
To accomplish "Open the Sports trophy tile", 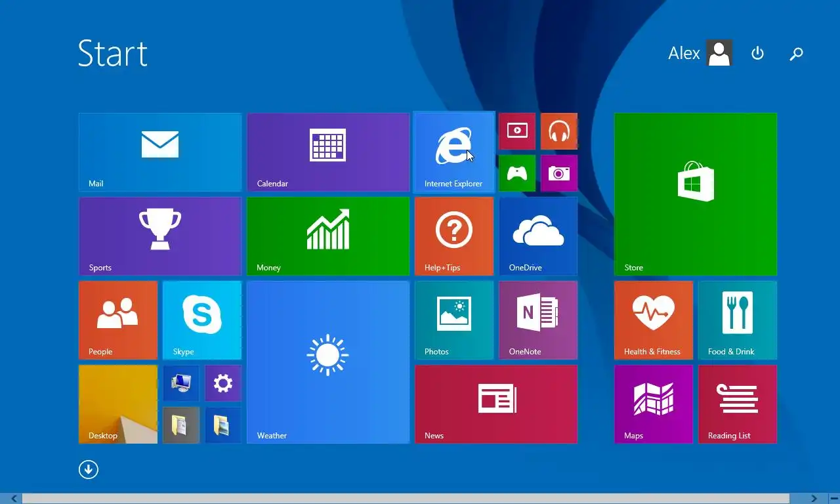I will [x=160, y=236].
